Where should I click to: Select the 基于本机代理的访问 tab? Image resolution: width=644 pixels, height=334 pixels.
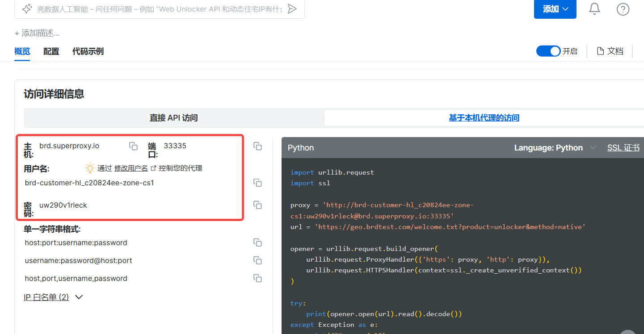(x=484, y=118)
